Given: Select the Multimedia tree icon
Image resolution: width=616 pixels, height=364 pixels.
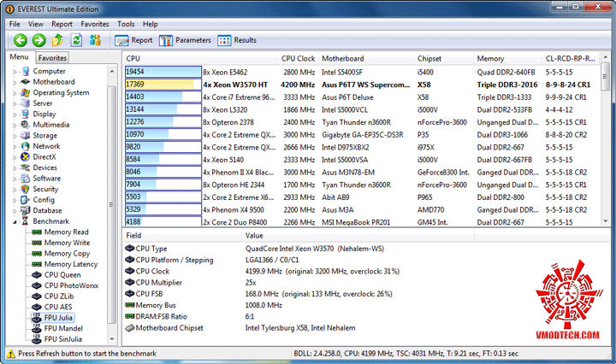Looking at the screenshot, I should [x=26, y=125].
